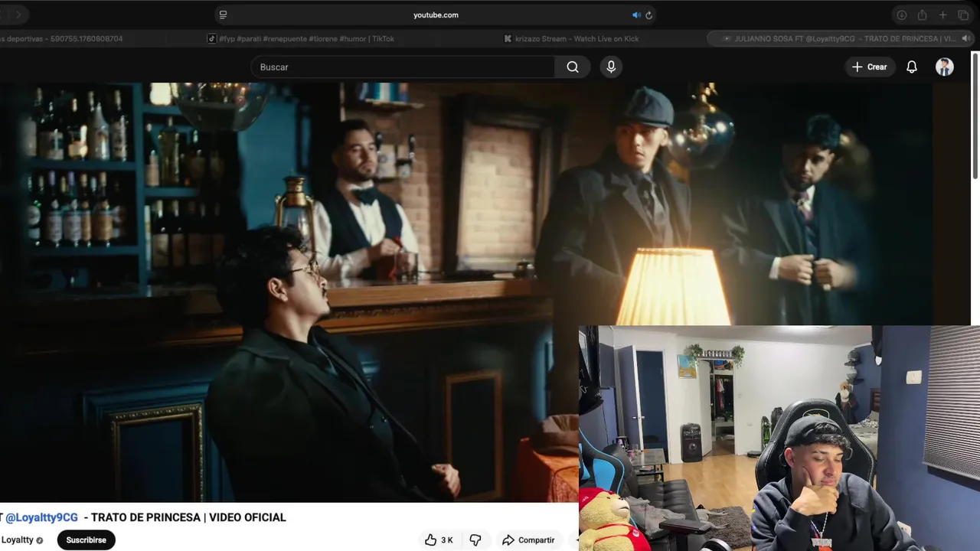Switch to the TikTok #fyp tab
Screen dimensions: 980x551
pyautogui.click(x=301, y=38)
